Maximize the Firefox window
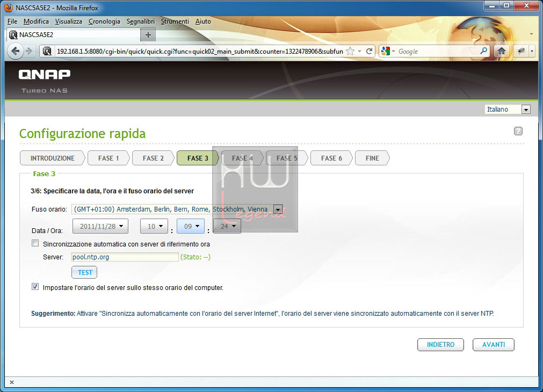543x392 pixels. (506, 5)
